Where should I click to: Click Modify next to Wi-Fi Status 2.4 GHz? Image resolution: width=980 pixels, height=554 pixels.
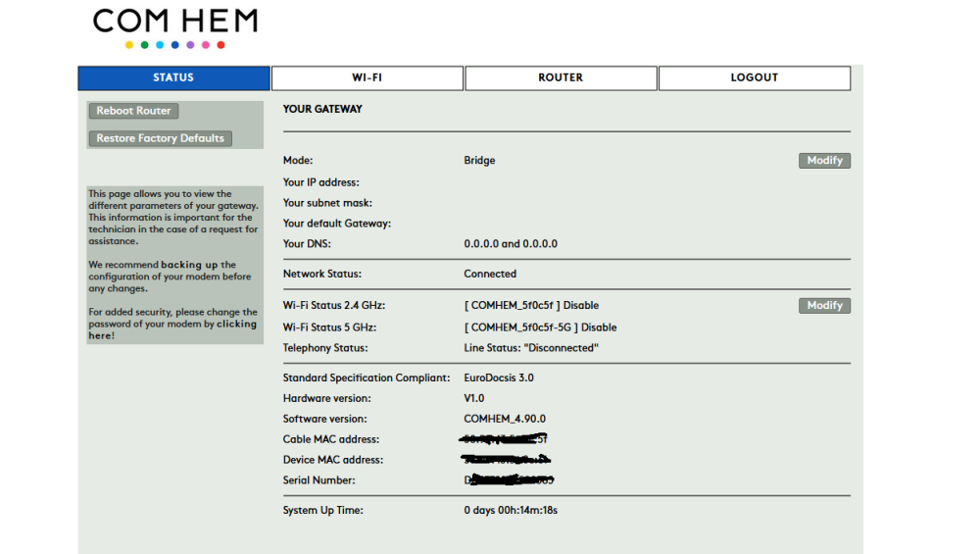824,306
